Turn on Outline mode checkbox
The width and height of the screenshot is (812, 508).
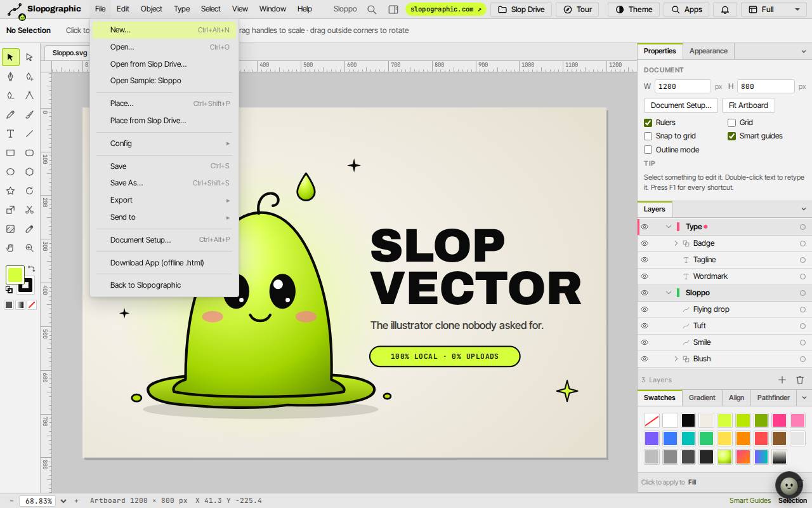point(648,150)
